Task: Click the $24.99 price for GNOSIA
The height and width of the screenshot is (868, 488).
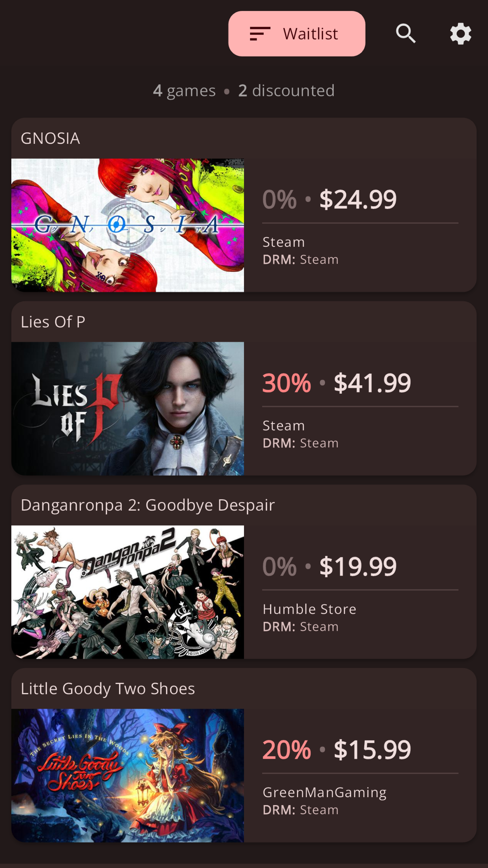Action: click(x=358, y=199)
